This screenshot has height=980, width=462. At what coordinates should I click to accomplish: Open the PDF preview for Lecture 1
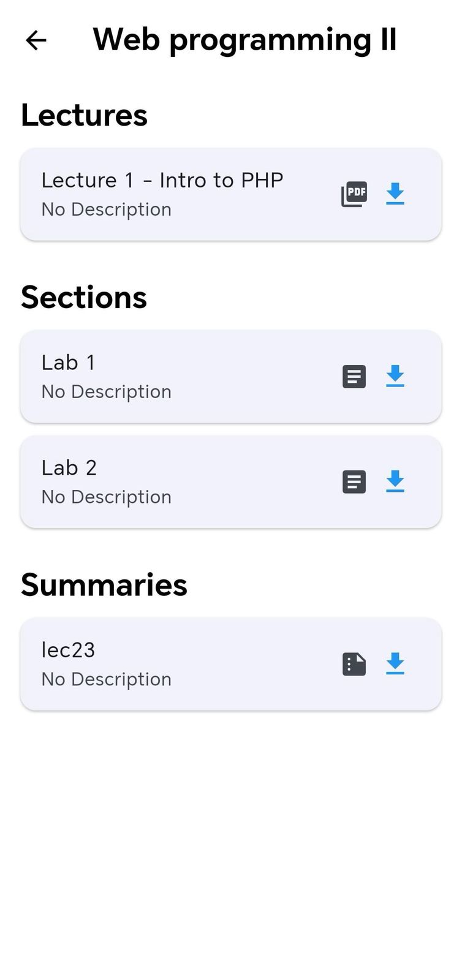(354, 194)
